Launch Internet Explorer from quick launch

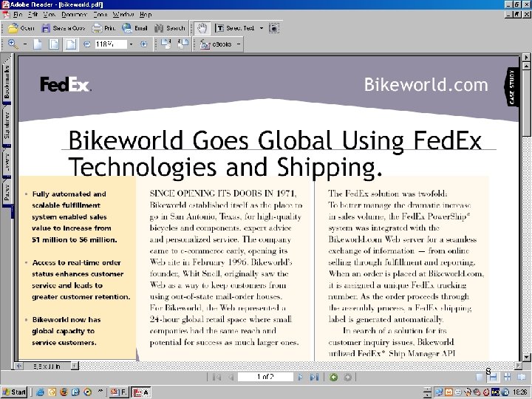[x=40, y=392]
